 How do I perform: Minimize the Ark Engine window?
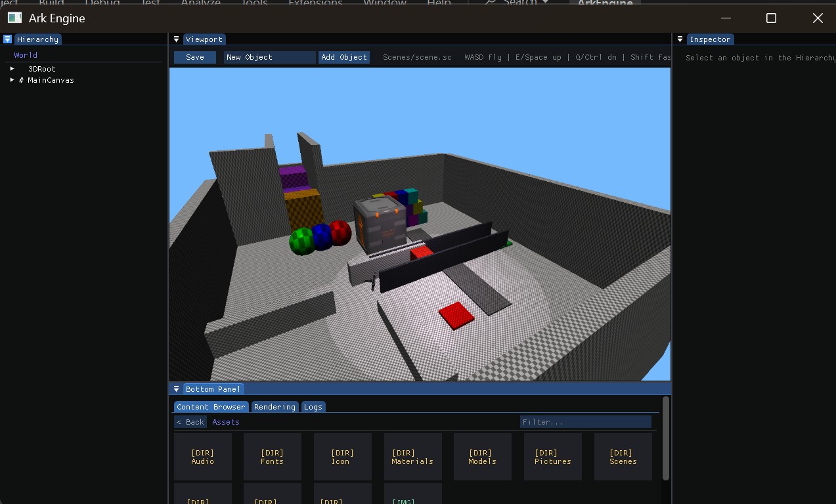pos(726,18)
